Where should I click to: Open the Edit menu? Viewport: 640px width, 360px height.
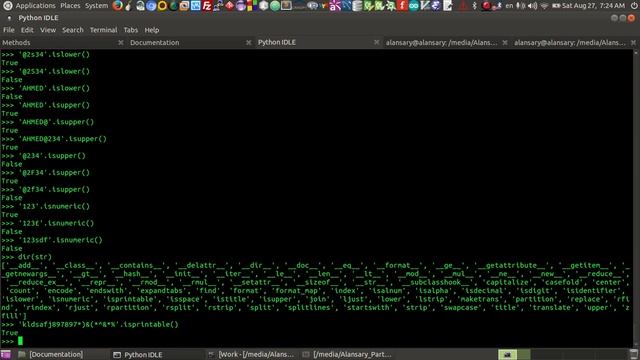pyautogui.click(x=27, y=30)
